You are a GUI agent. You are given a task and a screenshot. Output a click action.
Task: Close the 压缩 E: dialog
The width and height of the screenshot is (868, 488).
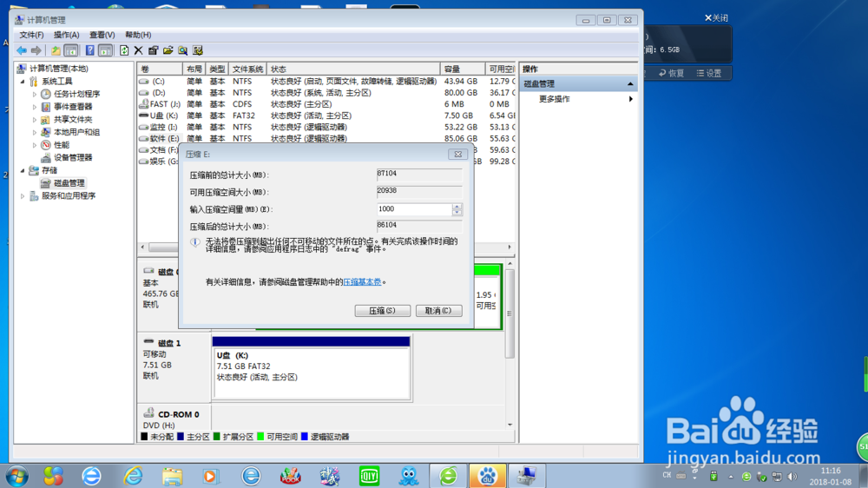(457, 155)
